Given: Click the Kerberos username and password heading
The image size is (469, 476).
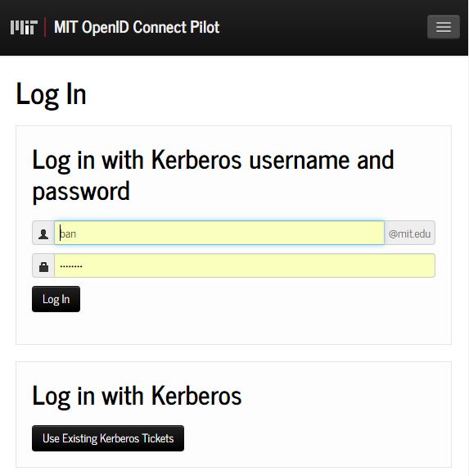Looking at the screenshot, I should click(213, 175).
